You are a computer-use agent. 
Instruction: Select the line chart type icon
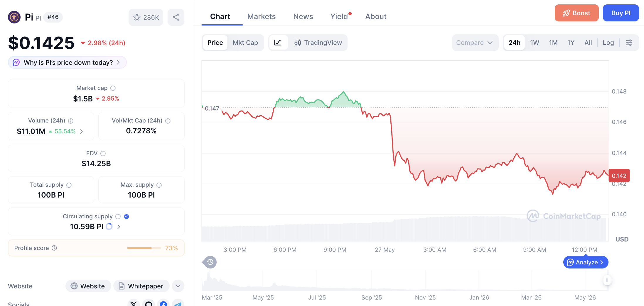tap(278, 42)
